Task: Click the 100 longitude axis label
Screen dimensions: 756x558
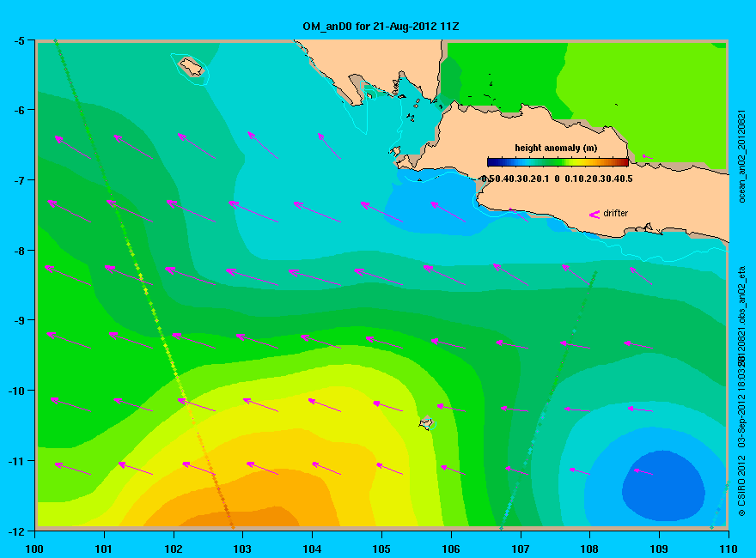Action: [x=34, y=549]
